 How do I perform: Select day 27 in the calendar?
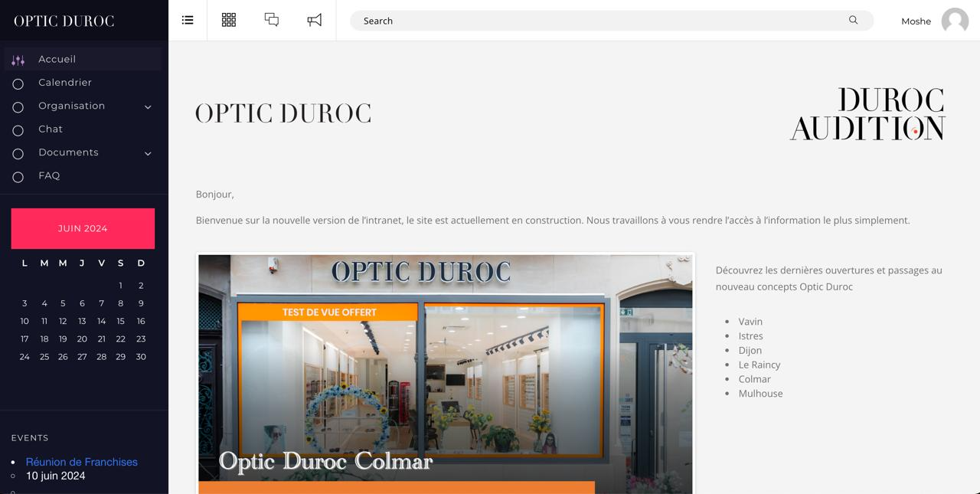[82, 357]
